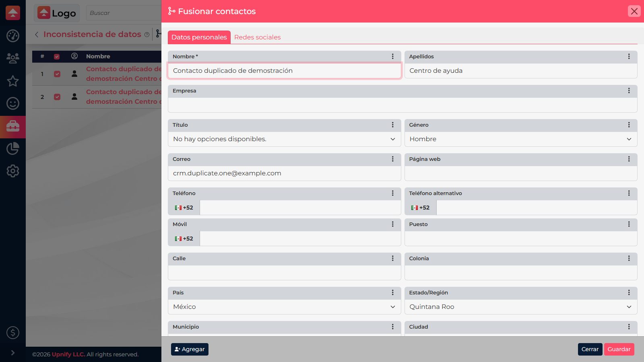Click the Agregar button

[190, 349]
